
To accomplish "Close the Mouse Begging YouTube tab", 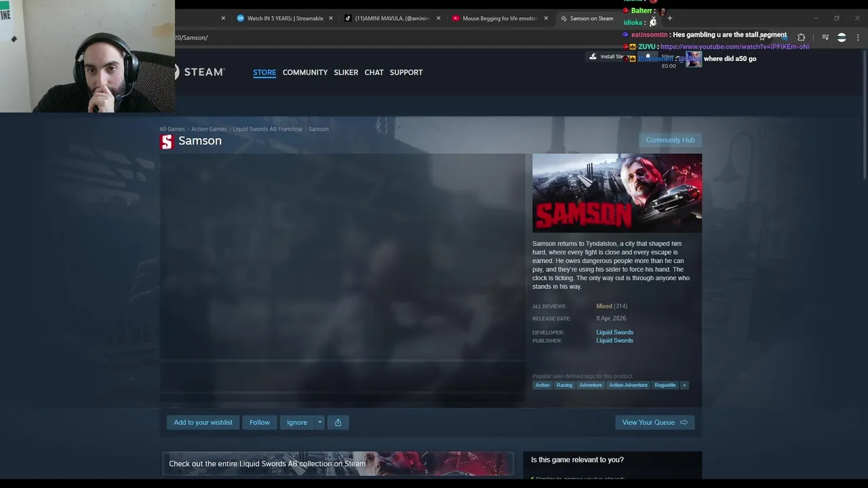I will click(546, 18).
